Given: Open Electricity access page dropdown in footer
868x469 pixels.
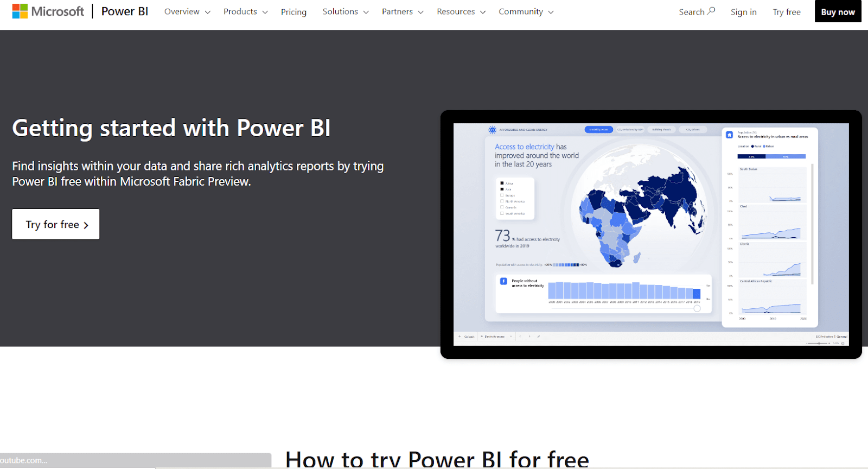Looking at the screenshot, I should (x=496, y=337).
